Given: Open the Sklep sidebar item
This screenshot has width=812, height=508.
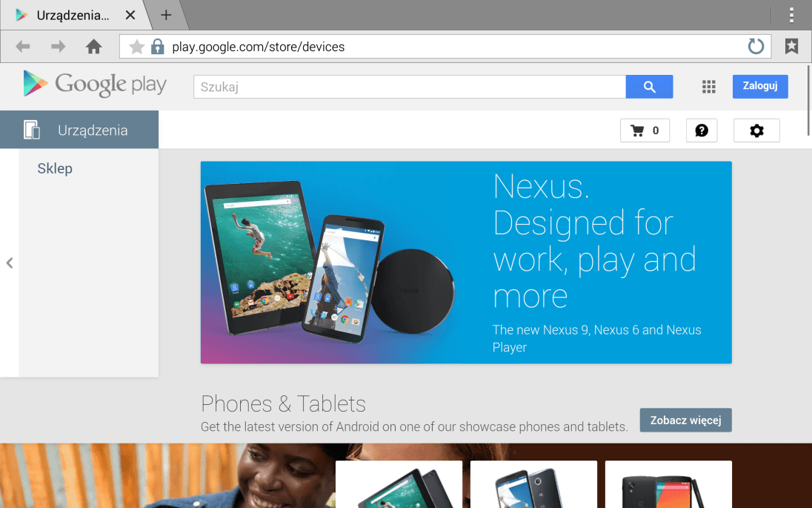Looking at the screenshot, I should tap(55, 168).
